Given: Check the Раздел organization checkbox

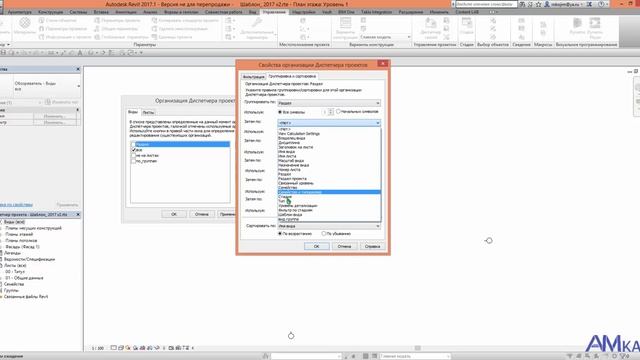Looking at the screenshot, I should [133, 144].
